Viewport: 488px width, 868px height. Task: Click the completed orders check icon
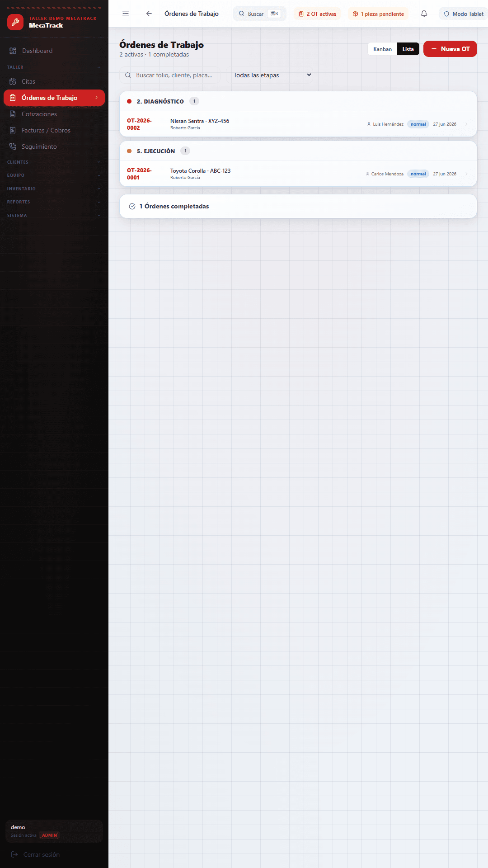[x=132, y=206]
